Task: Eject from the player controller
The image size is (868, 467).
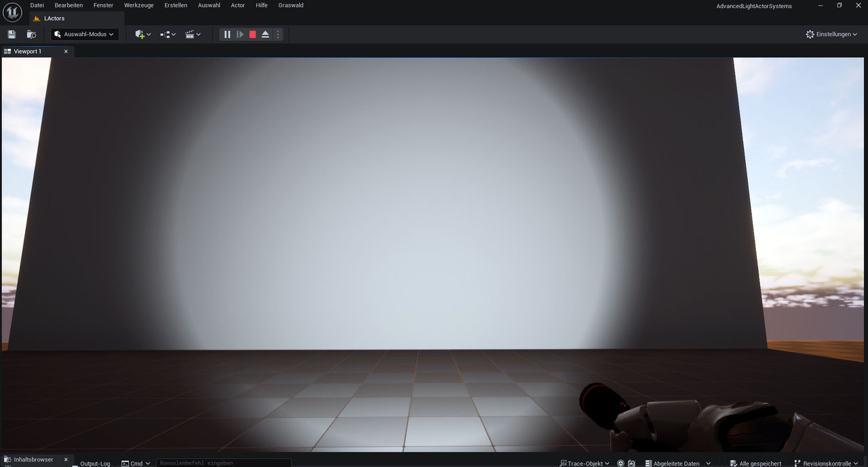Action: (265, 34)
